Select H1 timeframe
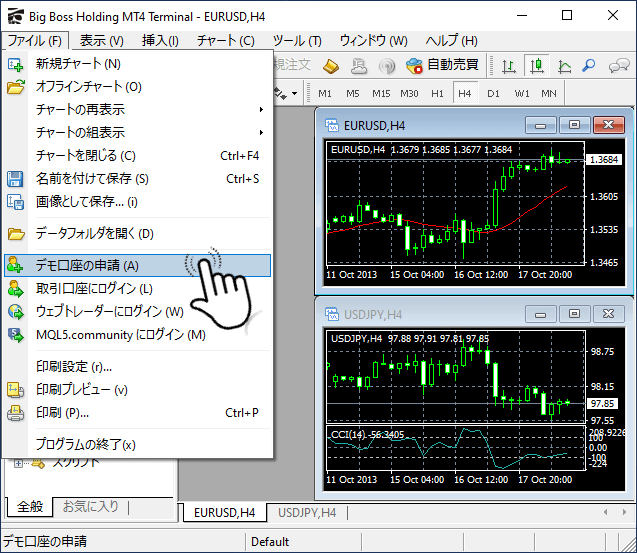The height and width of the screenshot is (553, 637). pos(437,94)
